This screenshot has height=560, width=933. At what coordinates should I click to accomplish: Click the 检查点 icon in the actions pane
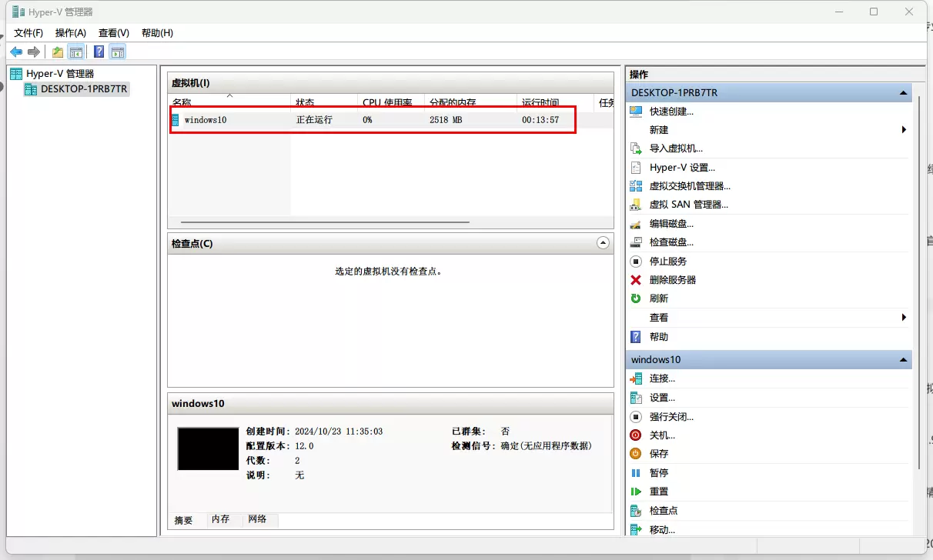tap(636, 511)
